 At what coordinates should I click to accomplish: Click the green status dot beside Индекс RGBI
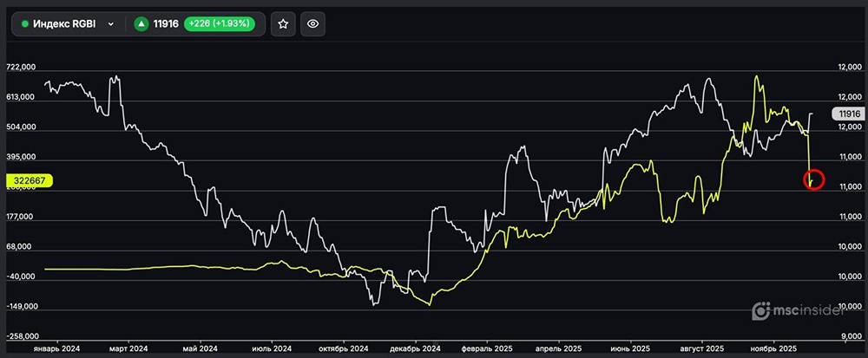pyautogui.click(x=24, y=24)
